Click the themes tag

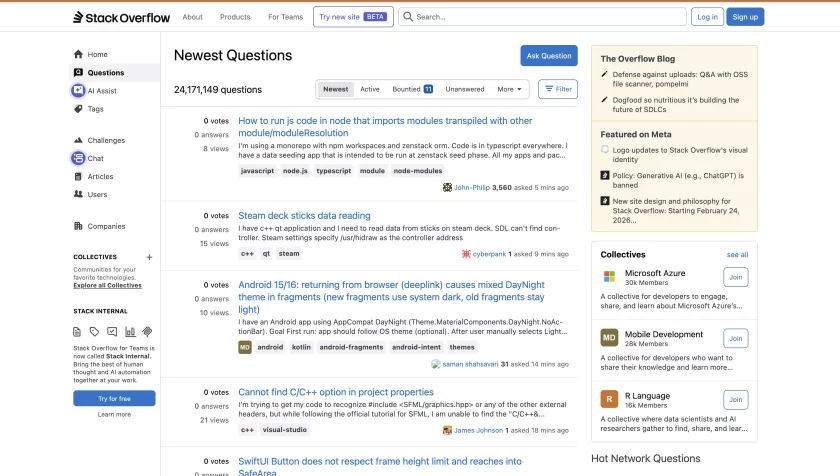(462, 347)
